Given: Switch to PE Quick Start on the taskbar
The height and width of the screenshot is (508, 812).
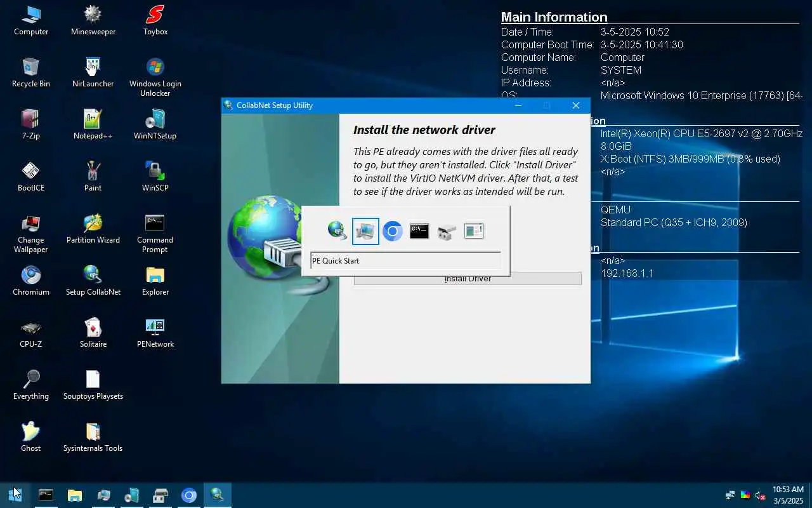Looking at the screenshot, I should click(x=103, y=495).
